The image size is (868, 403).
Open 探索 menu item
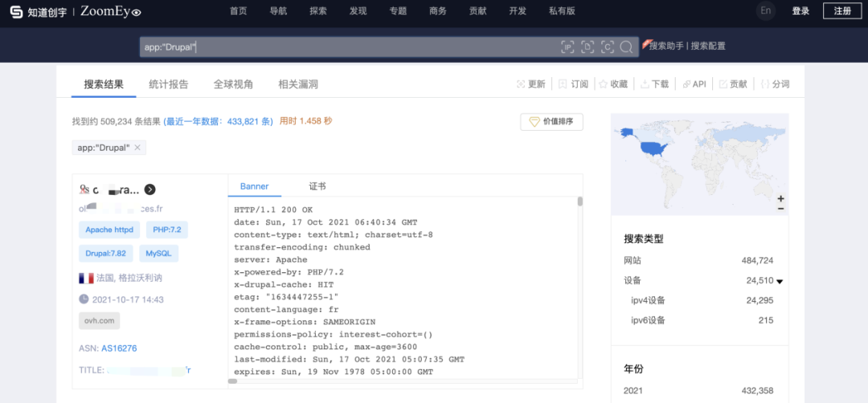(x=317, y=11)
